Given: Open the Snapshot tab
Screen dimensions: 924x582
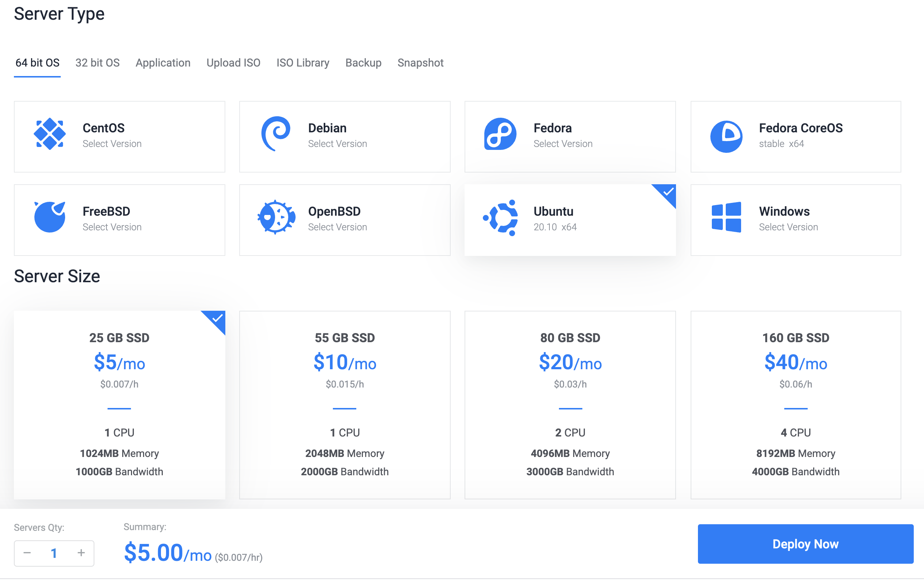Looking at the screenshot, I should (x=420, y=63).
